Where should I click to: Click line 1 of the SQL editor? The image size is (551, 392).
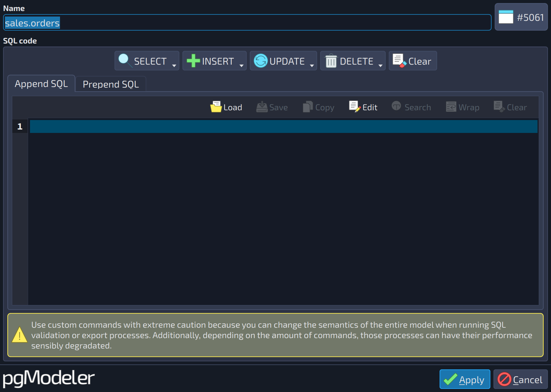click(283, 126)
